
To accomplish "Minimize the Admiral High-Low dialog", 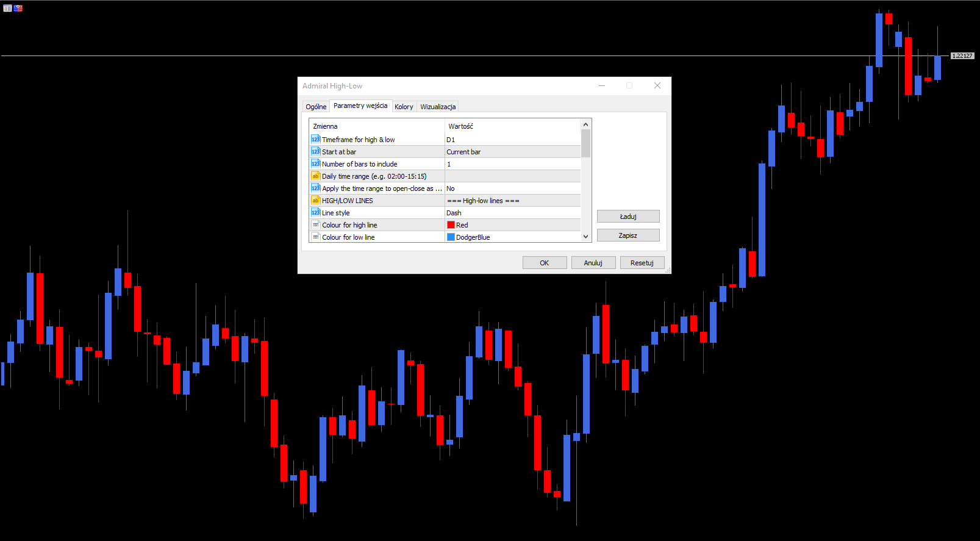I will [x=602, y=85].
